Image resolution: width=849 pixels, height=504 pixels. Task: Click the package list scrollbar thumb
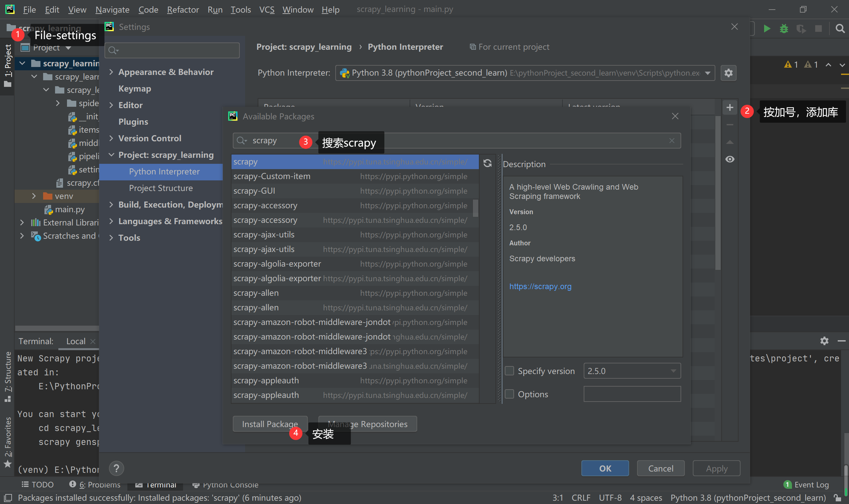click(x=476, y=208)
